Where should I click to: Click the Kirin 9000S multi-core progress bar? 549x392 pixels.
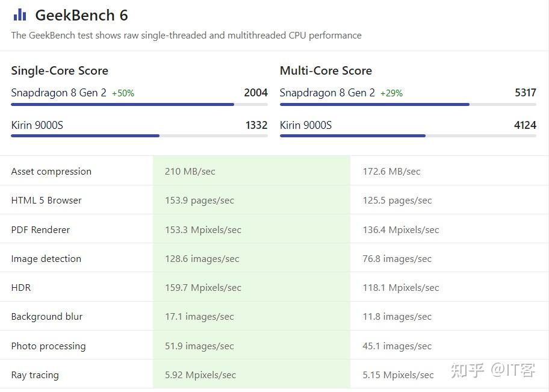[x=353, y=136]
